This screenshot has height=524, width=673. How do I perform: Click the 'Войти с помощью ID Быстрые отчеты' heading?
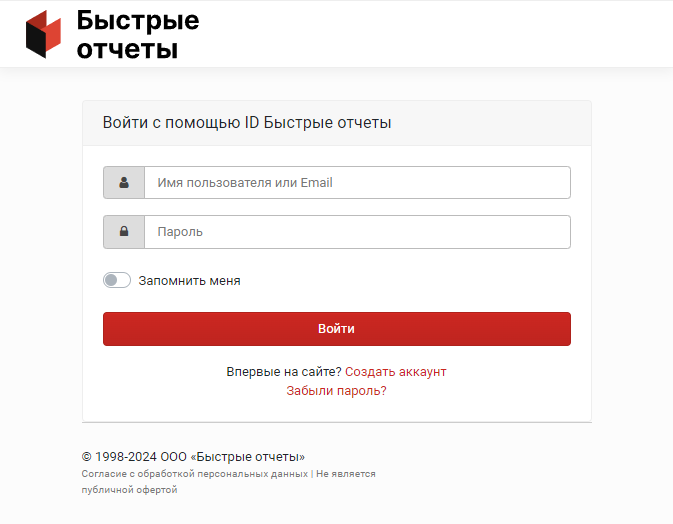coord(247,123)
